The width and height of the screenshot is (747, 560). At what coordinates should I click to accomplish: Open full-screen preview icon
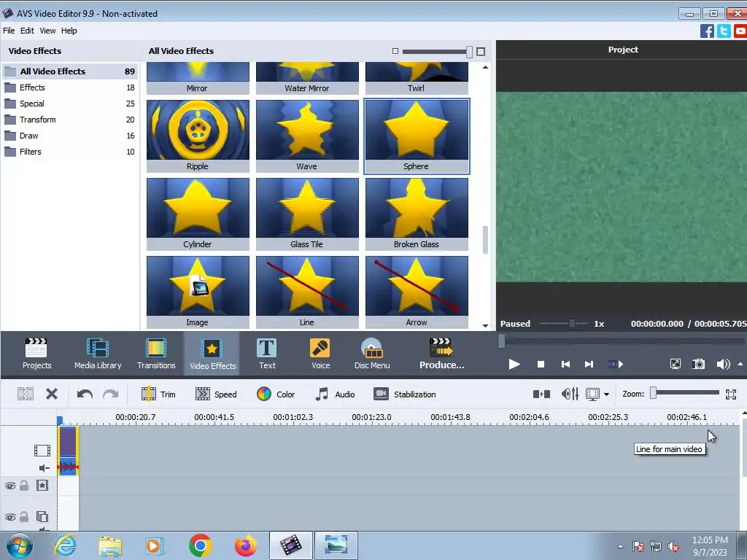point(675,365)
